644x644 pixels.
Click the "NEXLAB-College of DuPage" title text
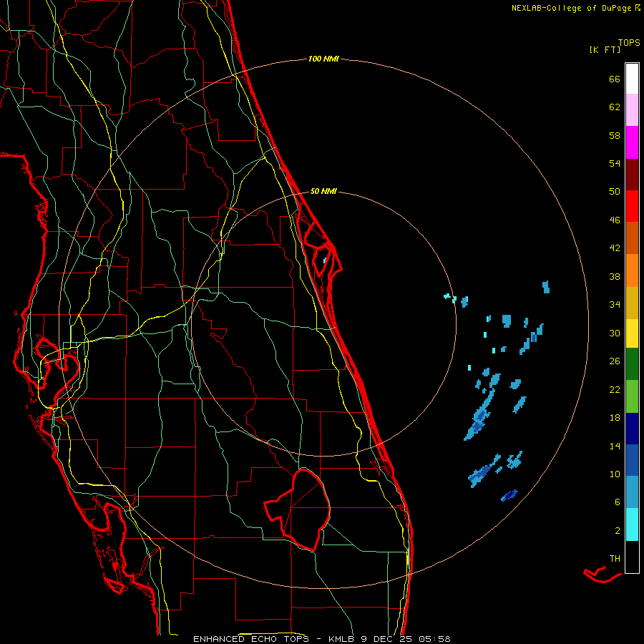click(571, 8)
